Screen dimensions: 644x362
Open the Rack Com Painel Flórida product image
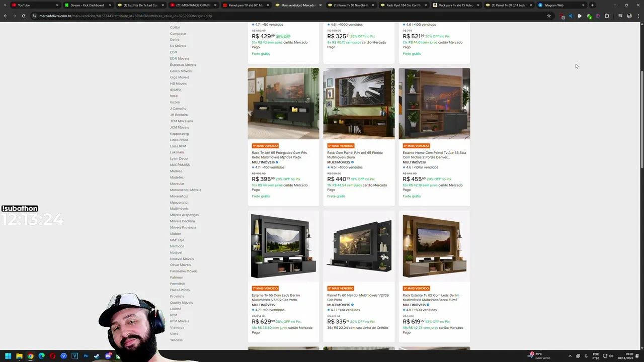359,104
